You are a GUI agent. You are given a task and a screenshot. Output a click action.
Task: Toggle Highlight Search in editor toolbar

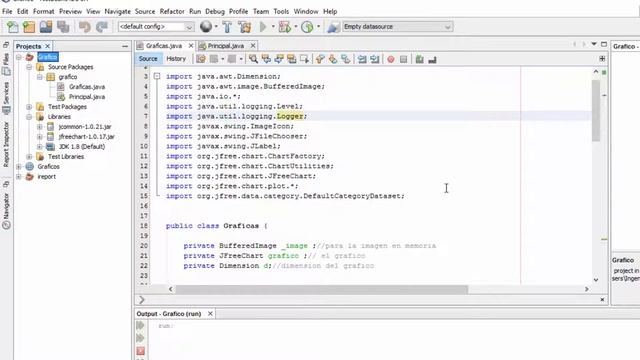[x=291, y=59]
